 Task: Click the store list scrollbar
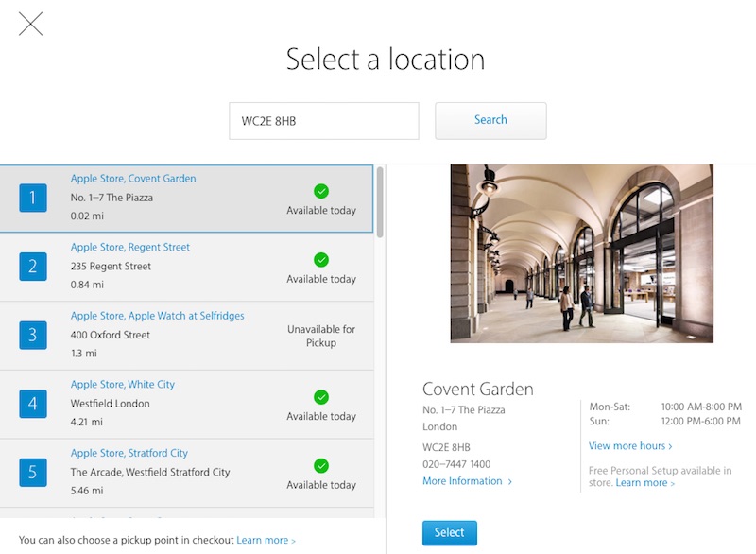tap(380, 202)
